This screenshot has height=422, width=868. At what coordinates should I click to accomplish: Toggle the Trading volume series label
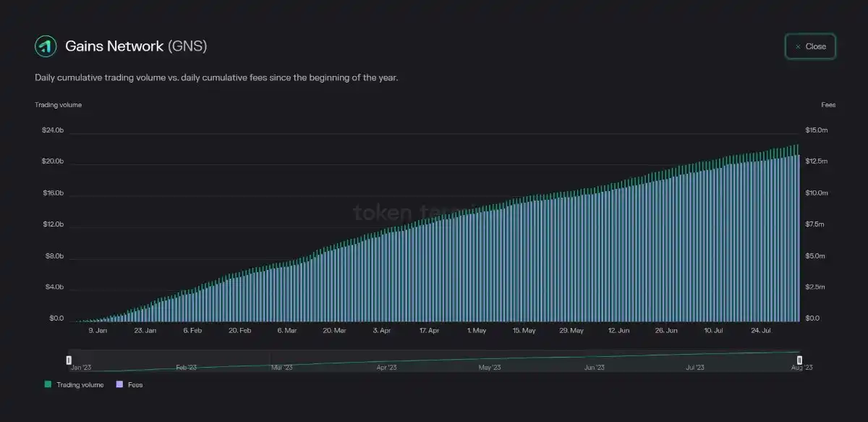pyautogui.click(x=80, y=385)
